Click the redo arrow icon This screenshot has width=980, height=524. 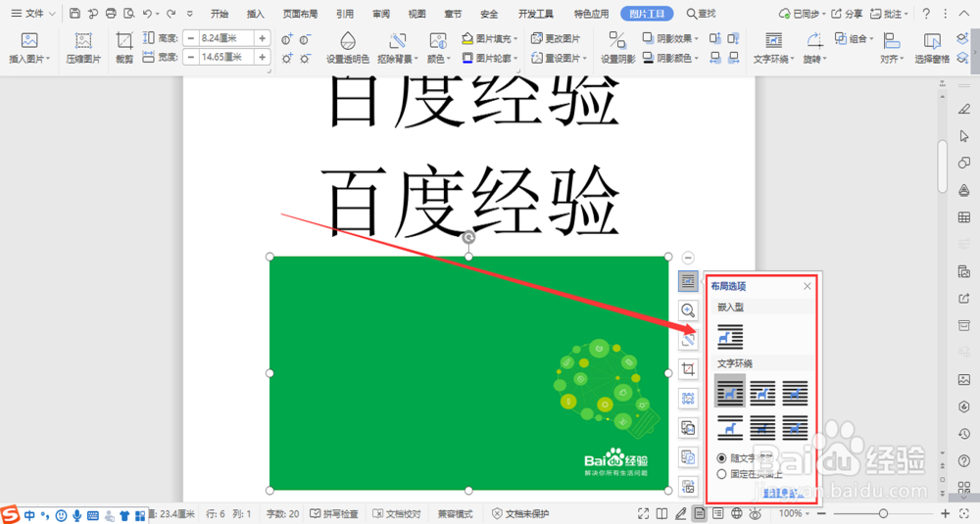171,13
